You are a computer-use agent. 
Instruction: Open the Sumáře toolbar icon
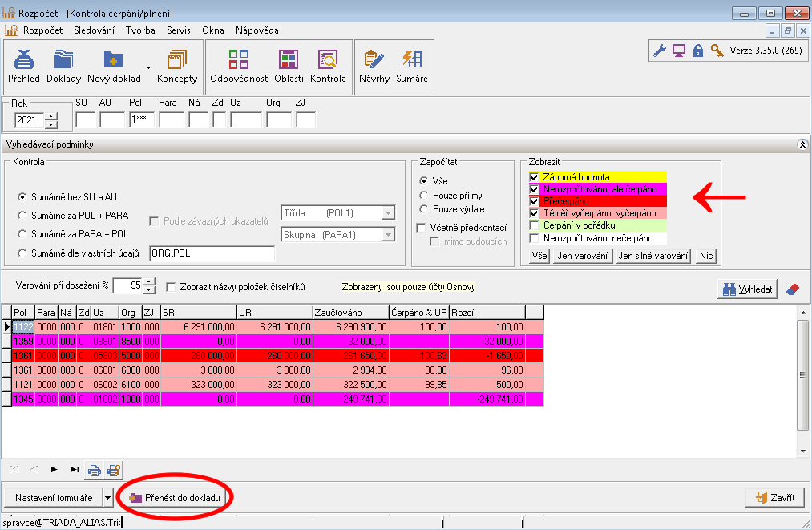pyautogui.click(x=412, y=66)
